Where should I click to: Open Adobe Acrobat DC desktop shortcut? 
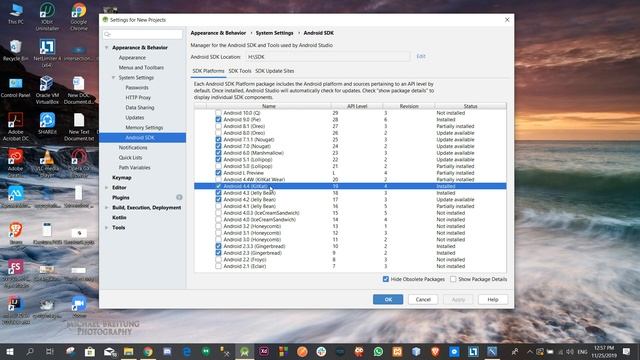[x=16, y=127]
